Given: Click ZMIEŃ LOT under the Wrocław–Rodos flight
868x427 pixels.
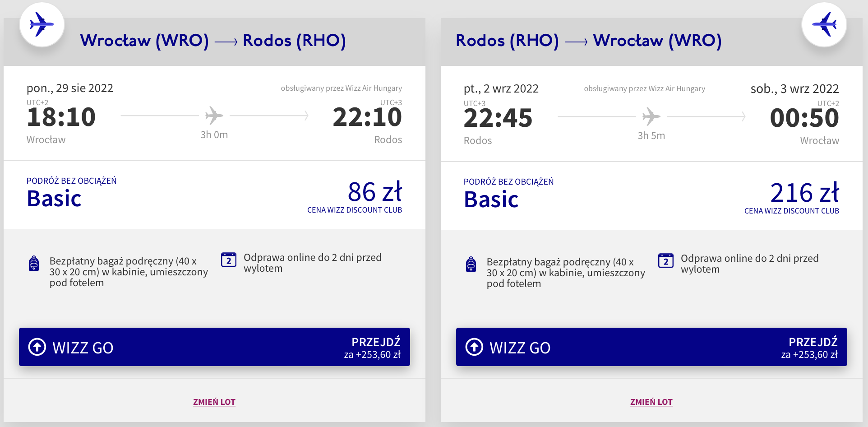Looking at the screenshot, I should coord(214,402).
